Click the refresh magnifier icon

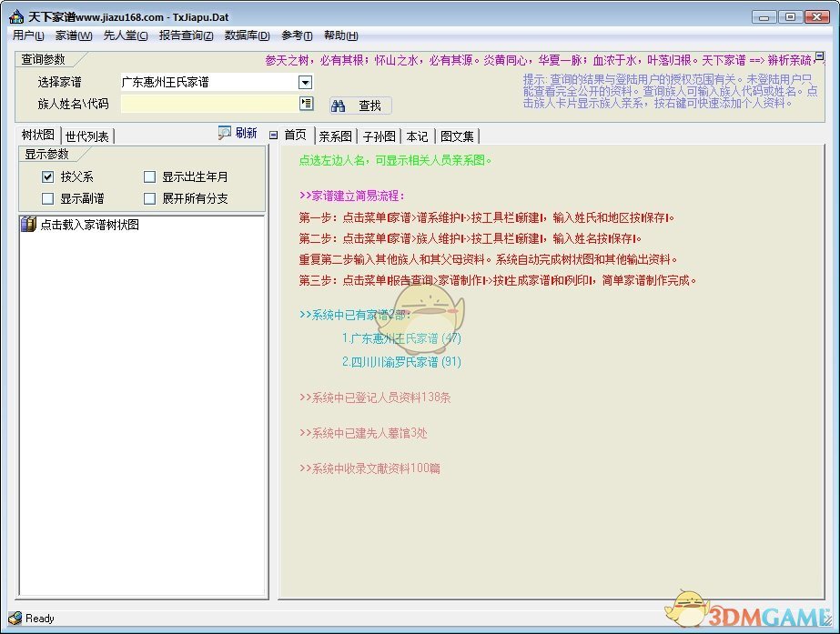point(225,133)
